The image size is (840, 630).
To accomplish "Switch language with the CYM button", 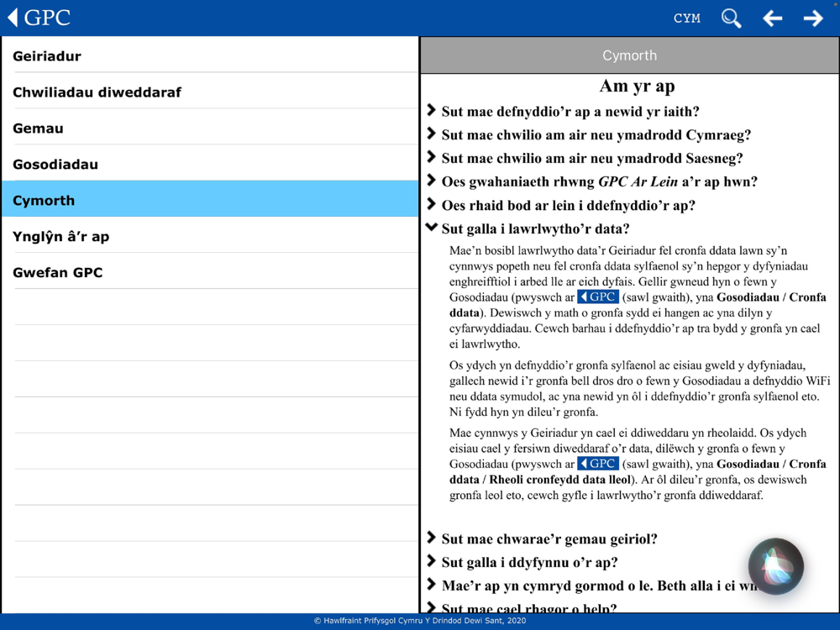I will pyautogui.click(x=687, y=18).
